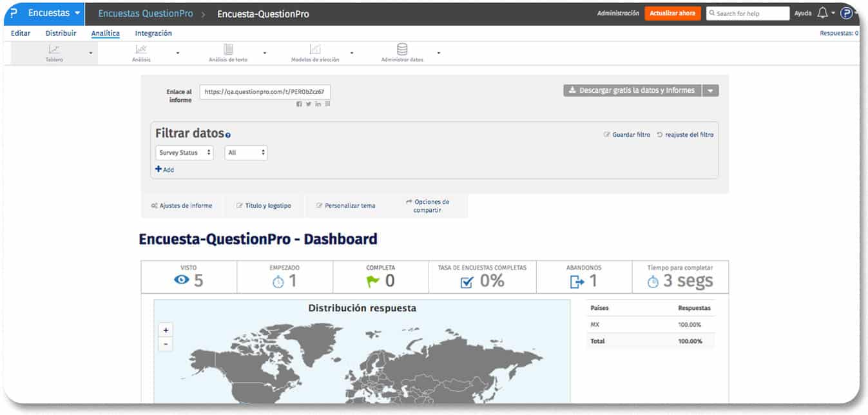Viewport: 868px width, 415px height.
Task: Open the All filter value dropdown
Action: [x=246, y=153]
